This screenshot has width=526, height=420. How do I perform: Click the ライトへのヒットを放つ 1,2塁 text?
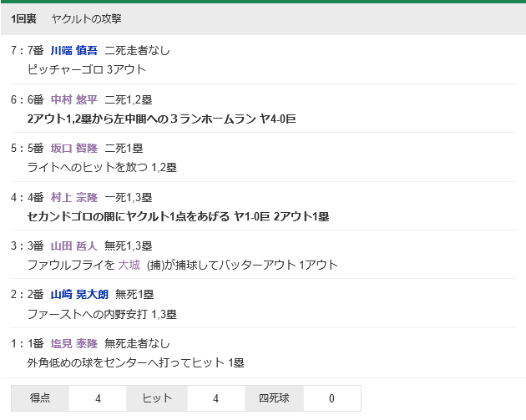102,167
